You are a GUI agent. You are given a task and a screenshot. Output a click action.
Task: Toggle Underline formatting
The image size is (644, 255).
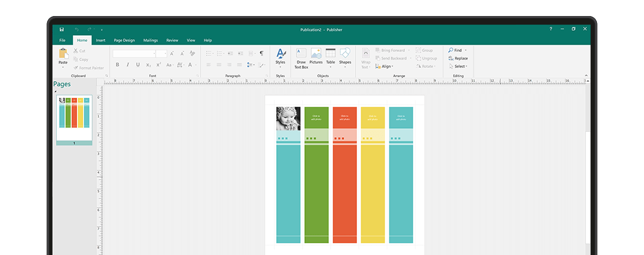pyautogui.click(x=138, y=65)
